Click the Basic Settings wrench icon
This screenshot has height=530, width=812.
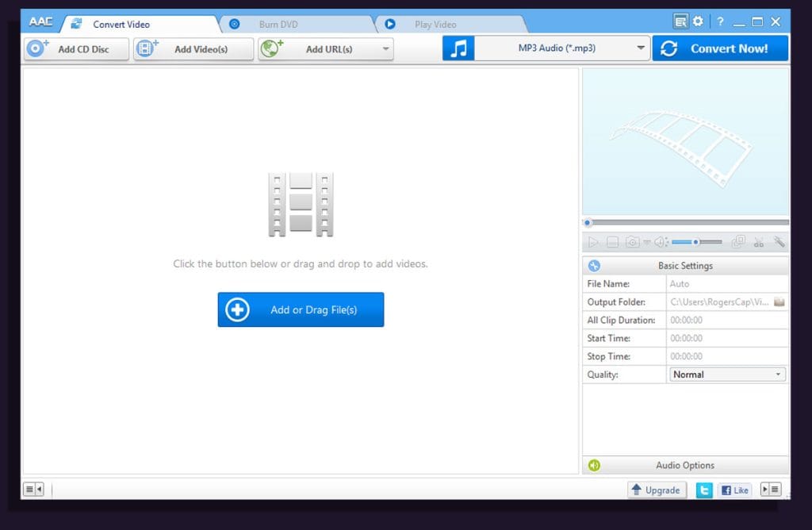point(594,266)
